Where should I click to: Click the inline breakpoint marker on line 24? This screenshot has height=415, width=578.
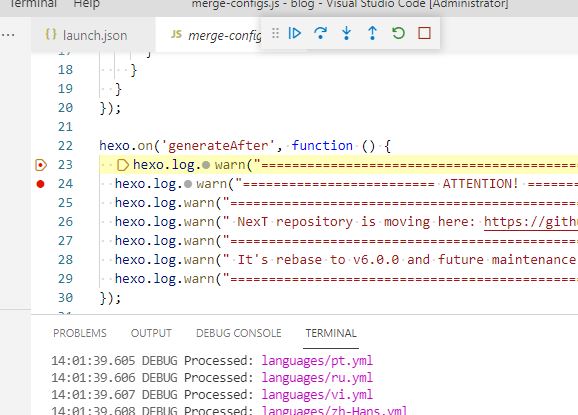(188, 184)
